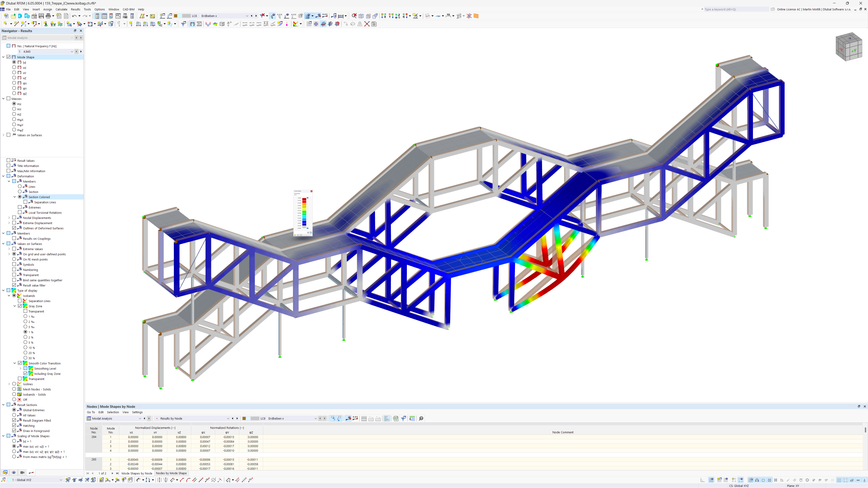Click the Export to Excel icon

pos(396,418)
